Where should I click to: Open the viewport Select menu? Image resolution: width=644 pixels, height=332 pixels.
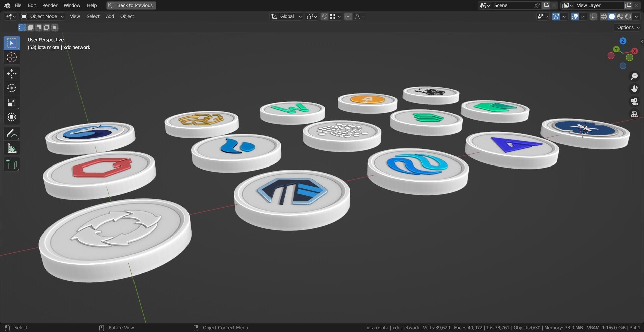pyautogui.click(x=93, y=16)
